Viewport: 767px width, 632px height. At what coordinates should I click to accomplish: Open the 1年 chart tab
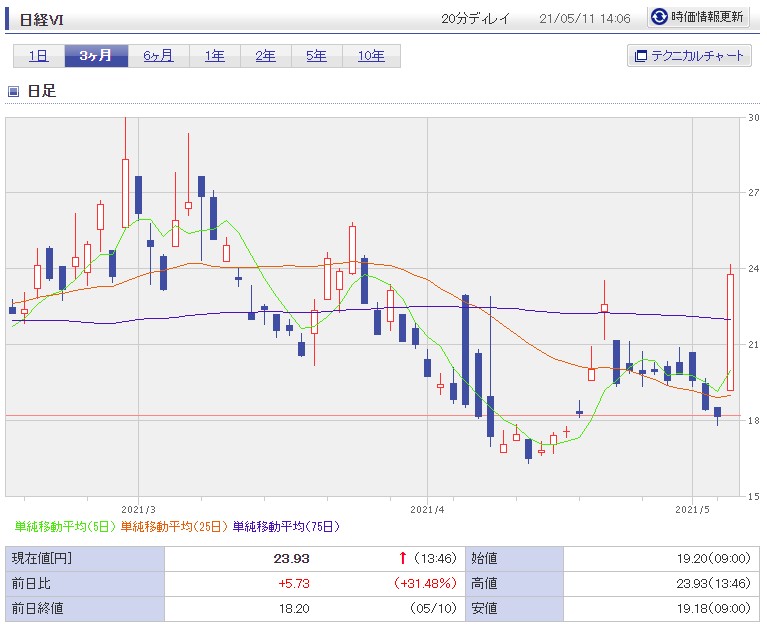(x=215, y=56)
